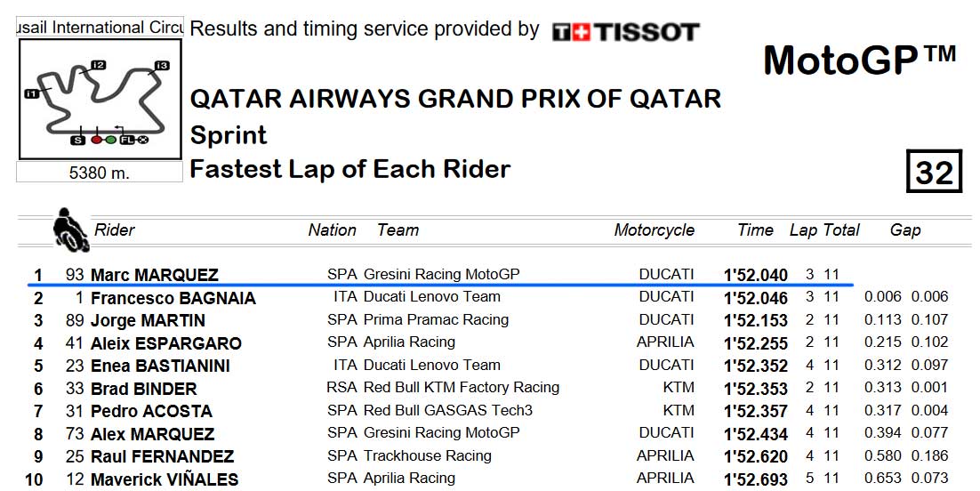Click the Motorcycle column header
This screenshot has width=980, height=491.
(x=654, y=230)
